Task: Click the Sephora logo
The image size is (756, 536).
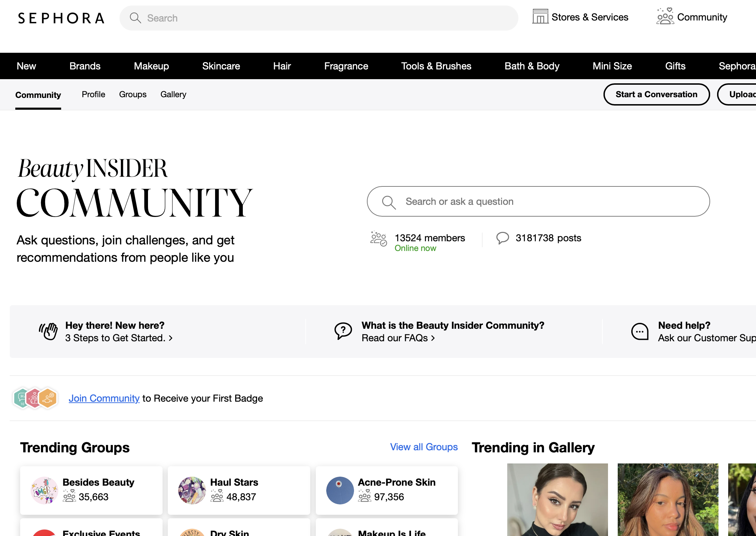Action: 61,18
